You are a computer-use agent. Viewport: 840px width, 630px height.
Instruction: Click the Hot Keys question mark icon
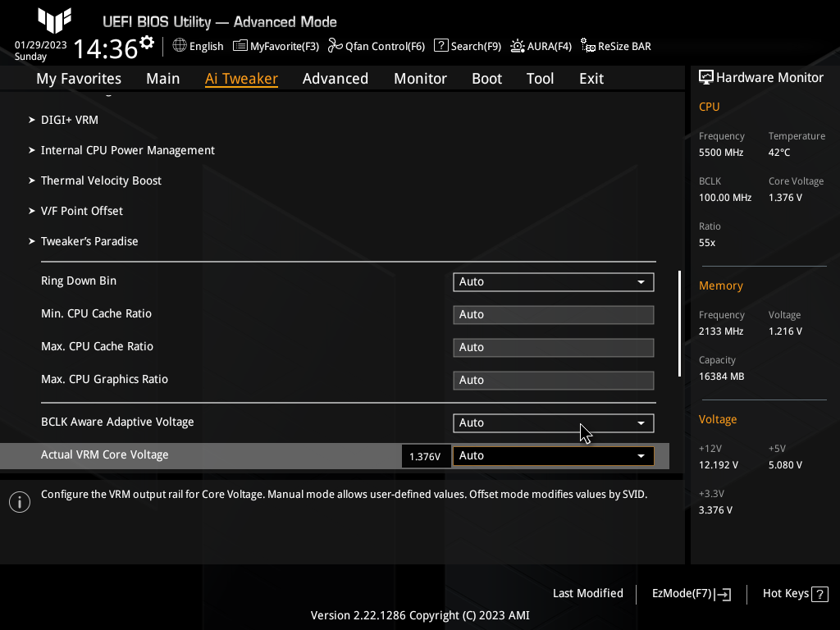tap(819, 594)
